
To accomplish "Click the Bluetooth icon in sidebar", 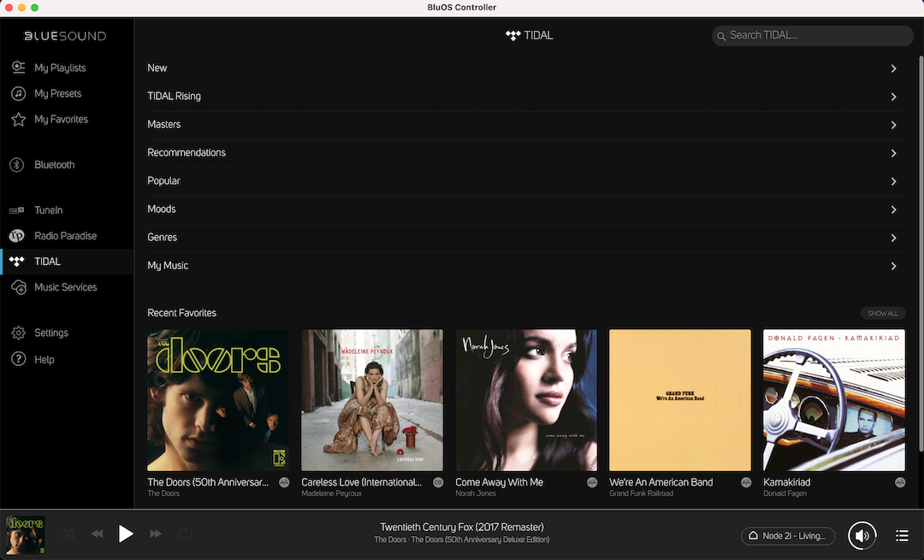I will [x=17, y=165].
